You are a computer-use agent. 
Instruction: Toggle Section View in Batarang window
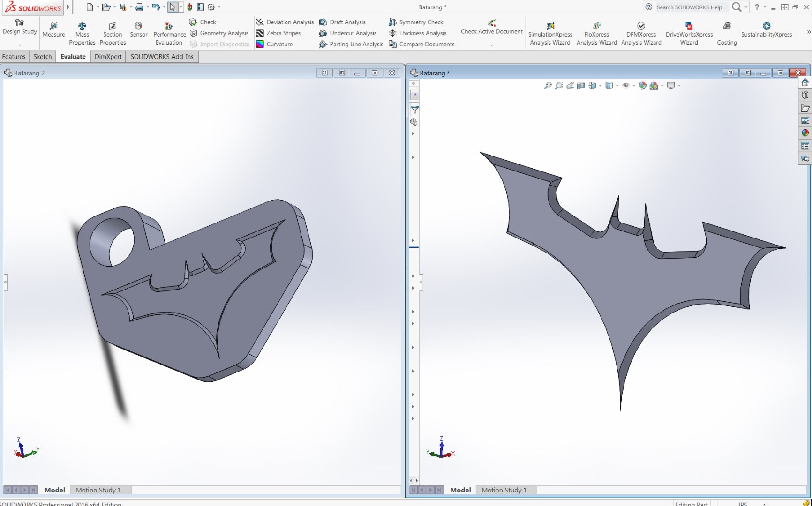tap(581, 86)
